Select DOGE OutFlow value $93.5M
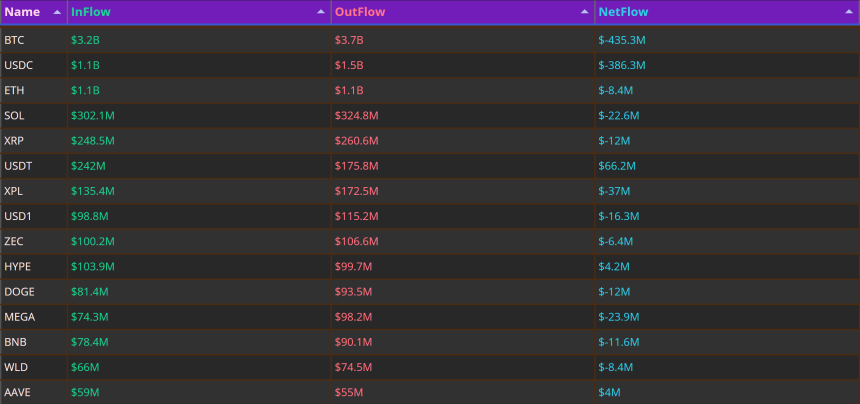This screenshot has height=404, width=860. coord(353,292)
